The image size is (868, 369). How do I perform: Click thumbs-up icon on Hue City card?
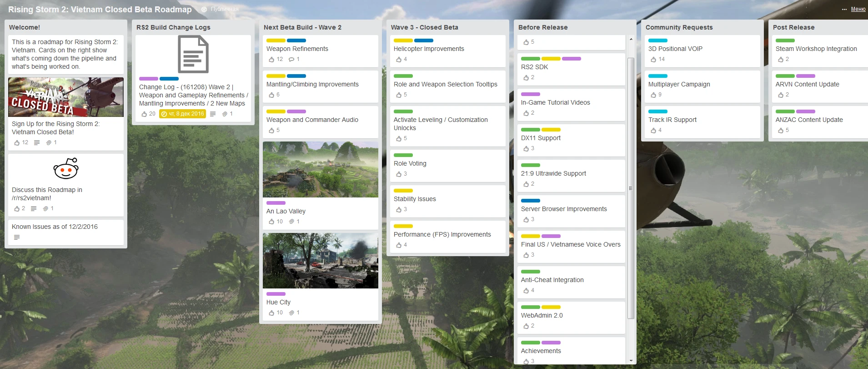coord(271,313)
